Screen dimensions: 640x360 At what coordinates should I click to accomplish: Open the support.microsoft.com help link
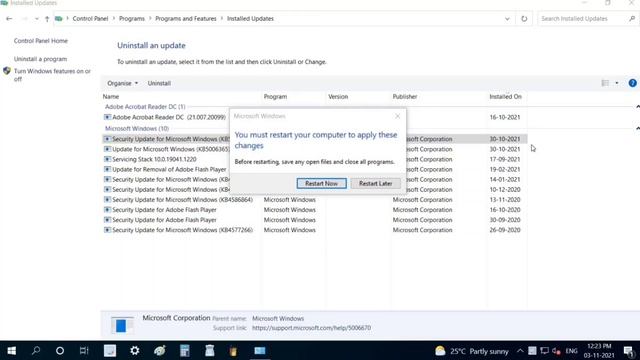[311, 328]
